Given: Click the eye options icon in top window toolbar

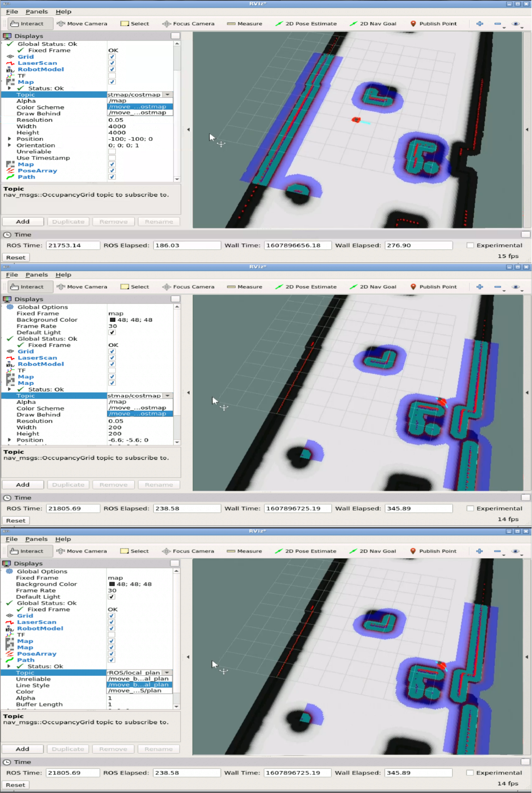Looking at the screenshot, I should tap(516, 24).
